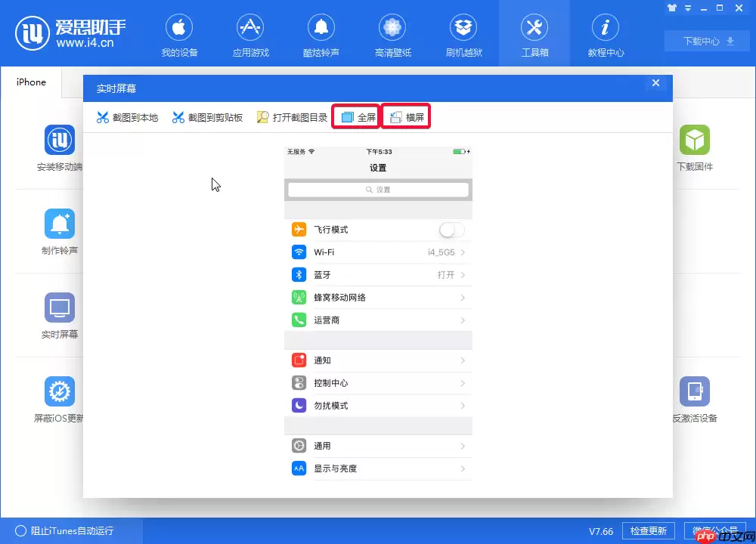
Task: Open the 蓝牙 Bluetooth settings row
Action: [x=378, y=274]
